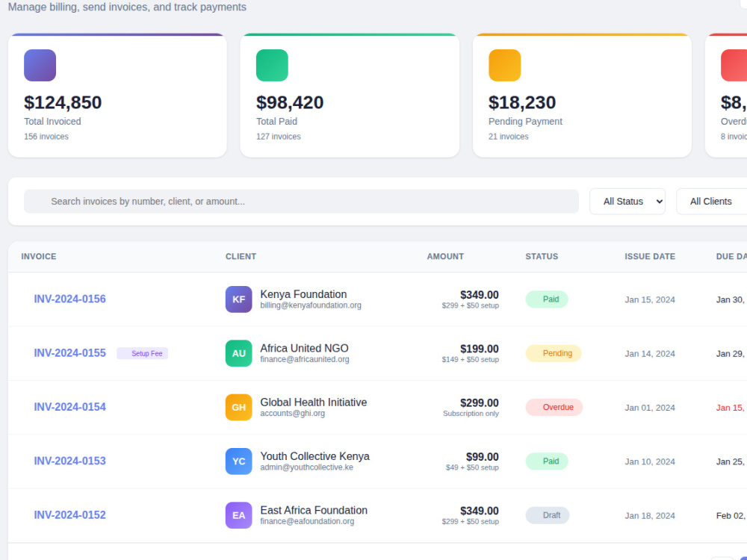Click the orange Pending Payment card icon

tap(504, 65)
